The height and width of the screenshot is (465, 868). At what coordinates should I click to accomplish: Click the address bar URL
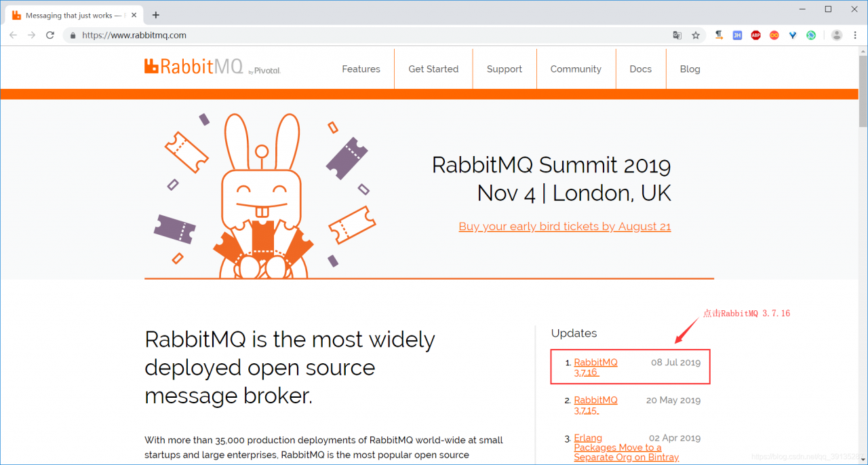[134, 35]
